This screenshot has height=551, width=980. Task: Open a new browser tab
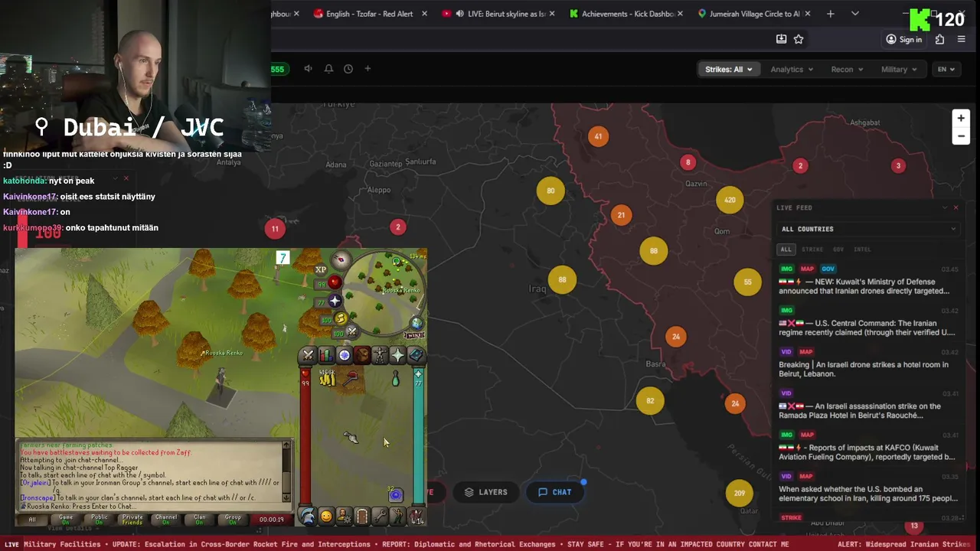[830, 14]
